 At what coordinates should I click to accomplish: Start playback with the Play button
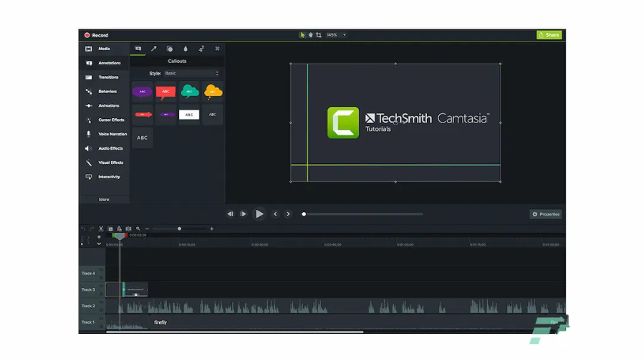click(259, 214)
